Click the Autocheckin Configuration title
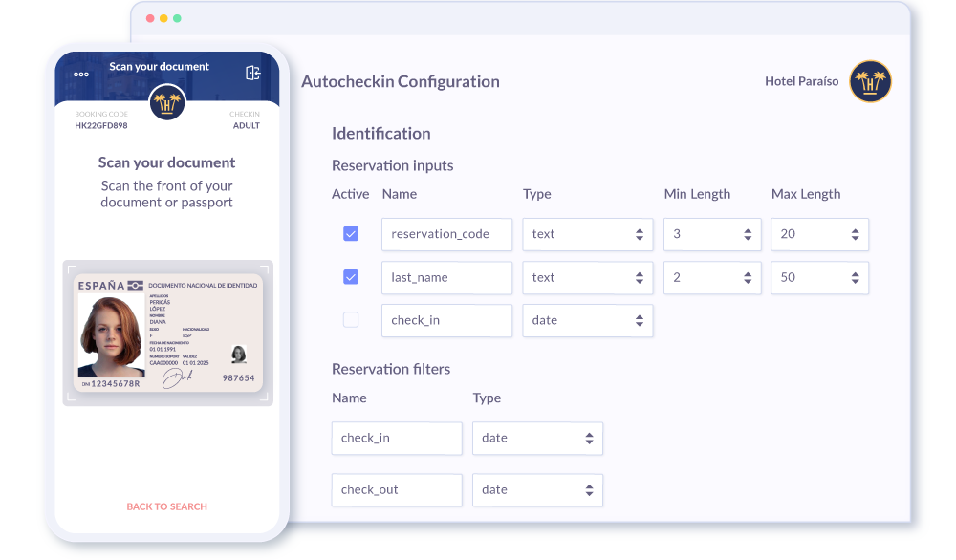This screenshot has width=956, height=560. (x=401, y=81)
